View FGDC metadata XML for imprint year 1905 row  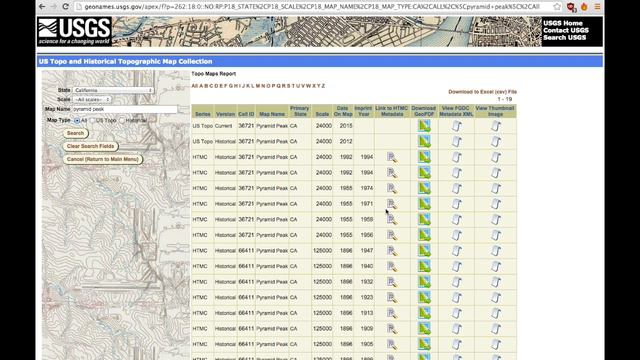click(457, 344)
